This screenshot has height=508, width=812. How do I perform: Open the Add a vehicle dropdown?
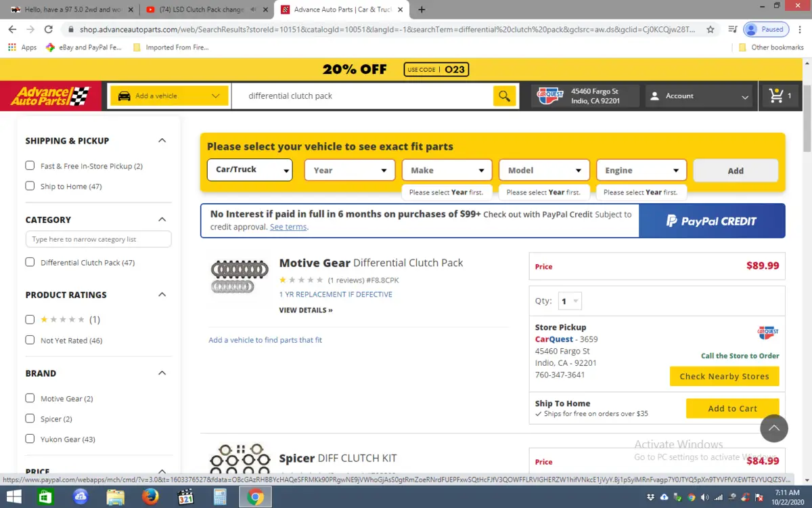coord(169,96)
